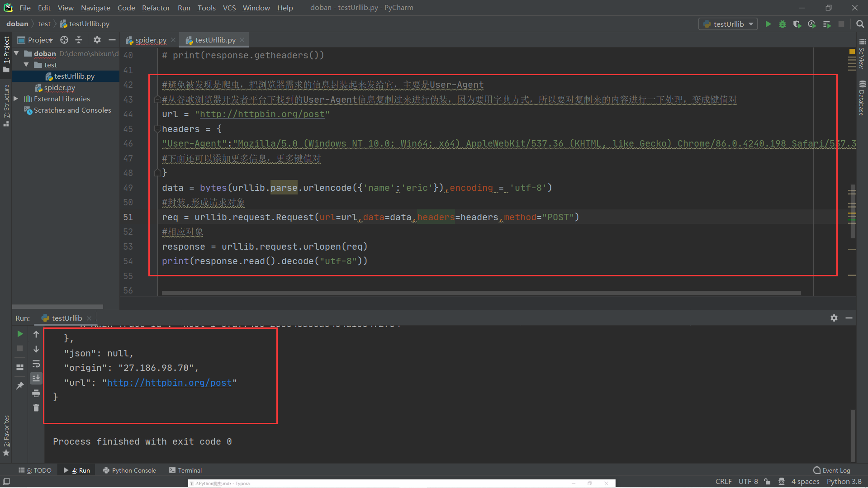
Task: Jump down the stack trace in Run output
Action: [x=36, y=349]
